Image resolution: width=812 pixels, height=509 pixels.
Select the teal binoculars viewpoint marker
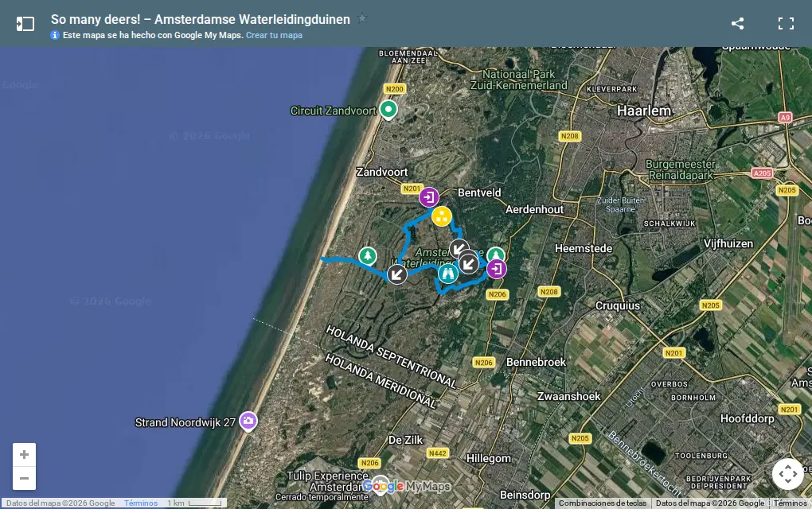pyautogui.click(x=448, y=274)
